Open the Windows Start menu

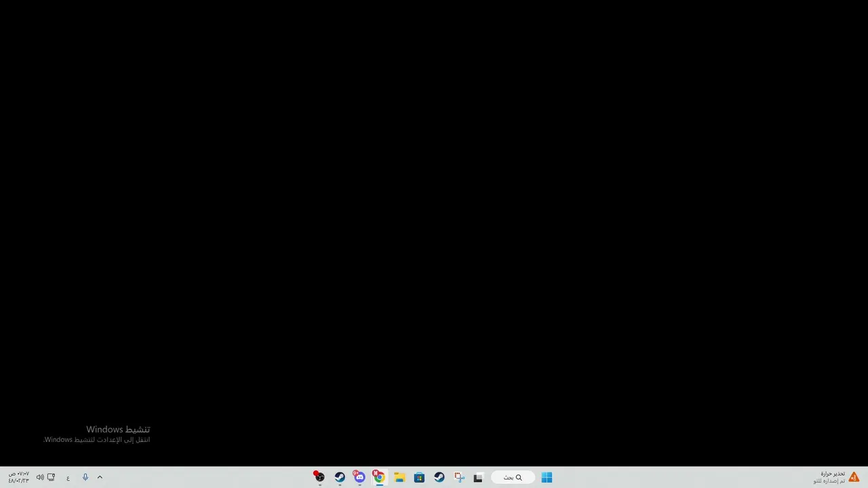click(x=547, y=477)
